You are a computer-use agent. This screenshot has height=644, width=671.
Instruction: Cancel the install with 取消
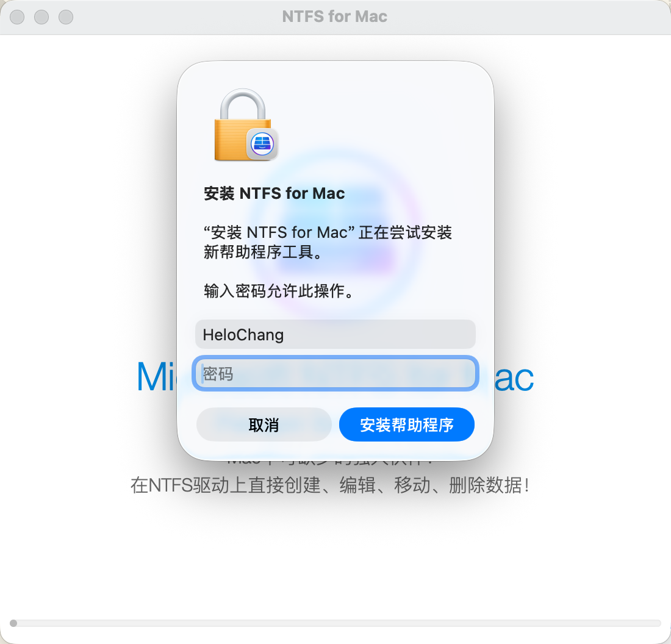point(264,424)
